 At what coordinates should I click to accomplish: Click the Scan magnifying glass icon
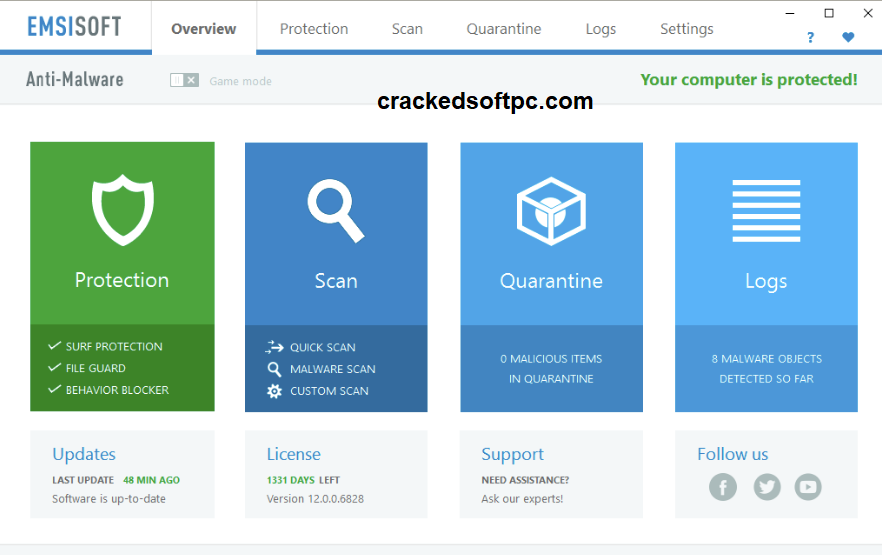[336, 211]
